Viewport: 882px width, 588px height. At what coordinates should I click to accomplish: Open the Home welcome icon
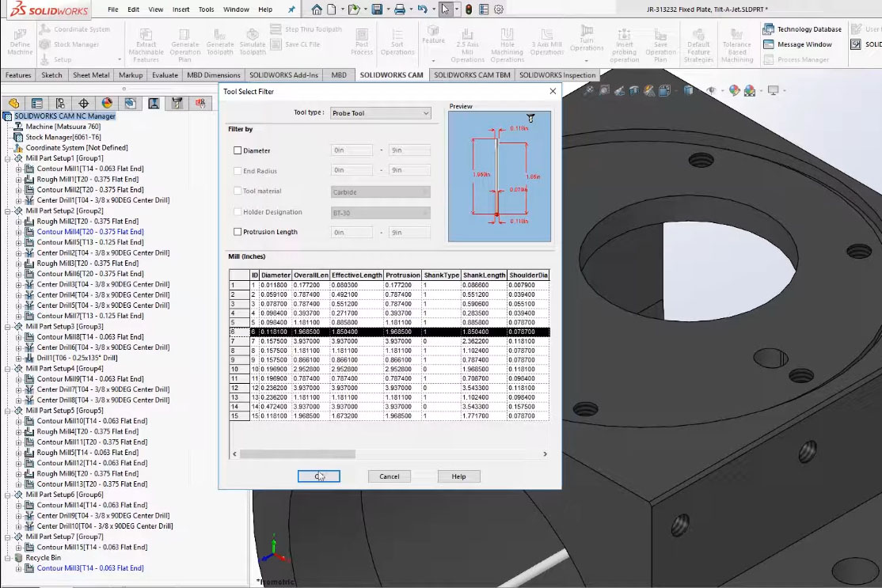tap(317, 9)
